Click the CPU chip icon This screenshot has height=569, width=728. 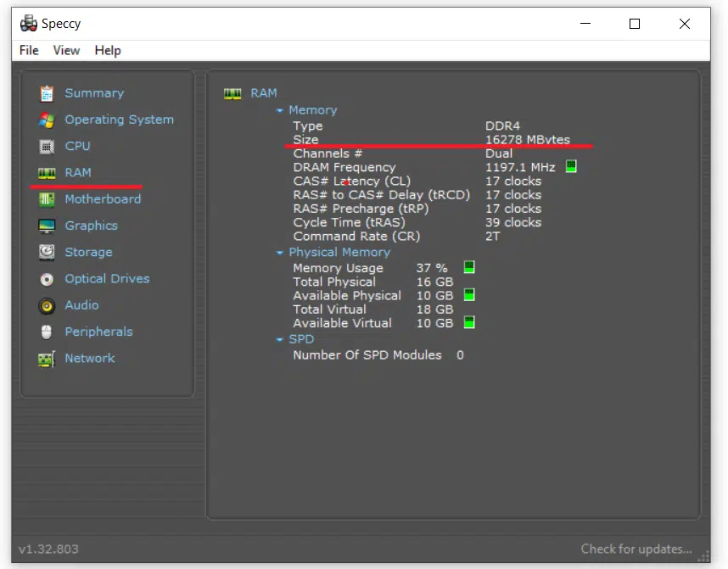(47, 146)
